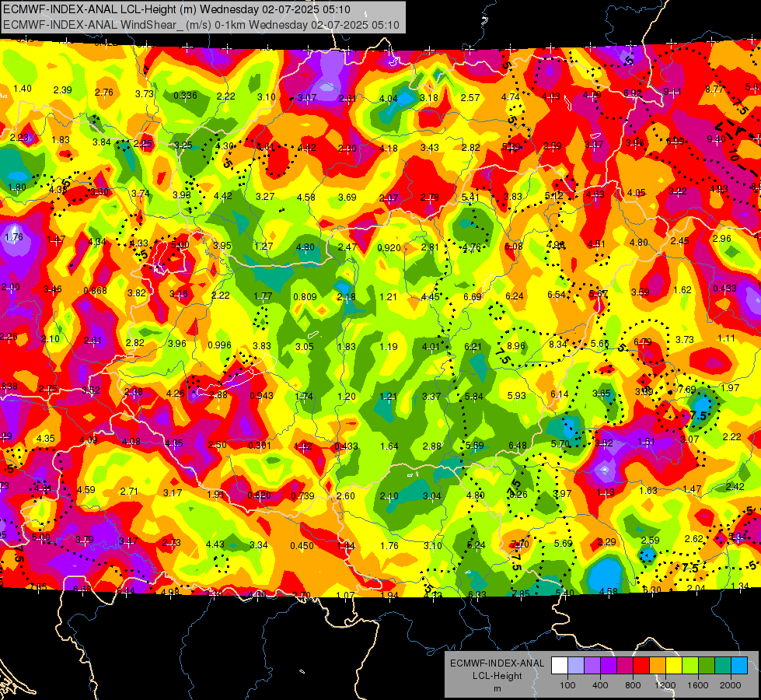This screenshot has height=700, width=761.
Task: Click the wind shear value 5.93
Action: click(x=516, y=396)
